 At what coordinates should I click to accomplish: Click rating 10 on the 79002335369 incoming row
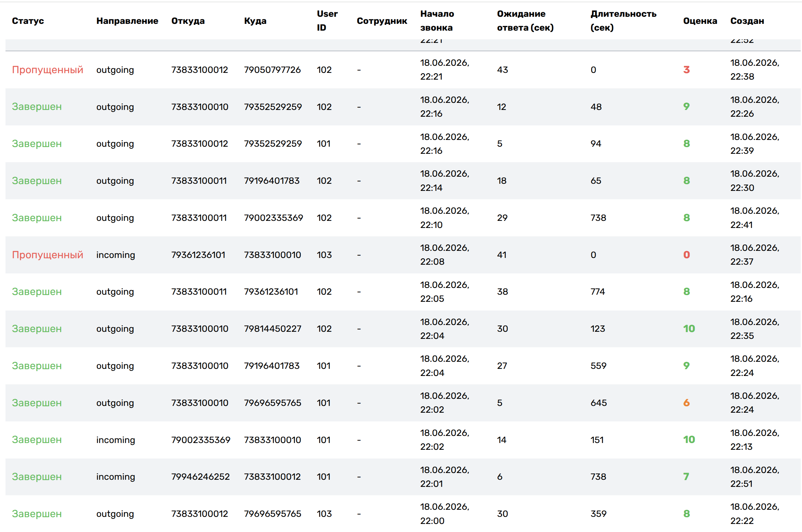pos(689,439)
